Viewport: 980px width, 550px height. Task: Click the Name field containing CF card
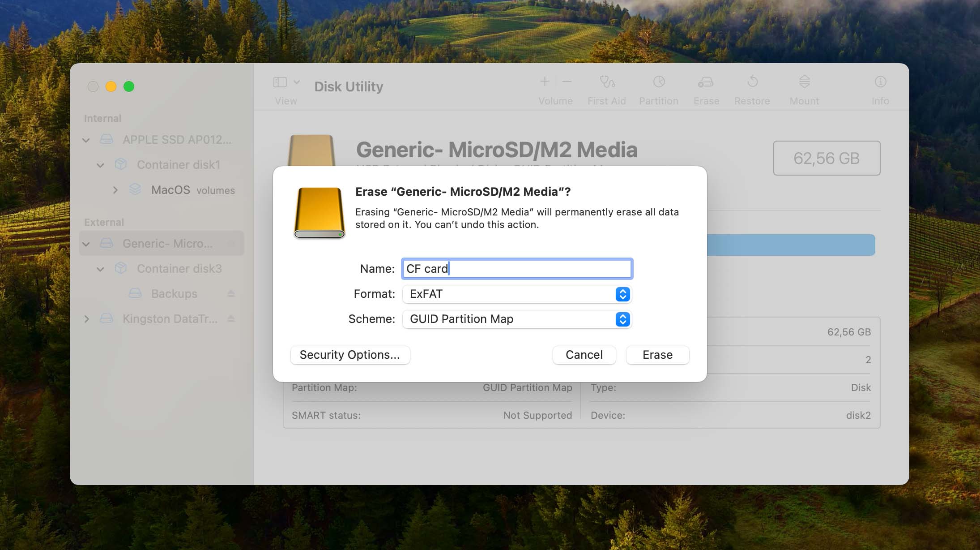(517, 269)
